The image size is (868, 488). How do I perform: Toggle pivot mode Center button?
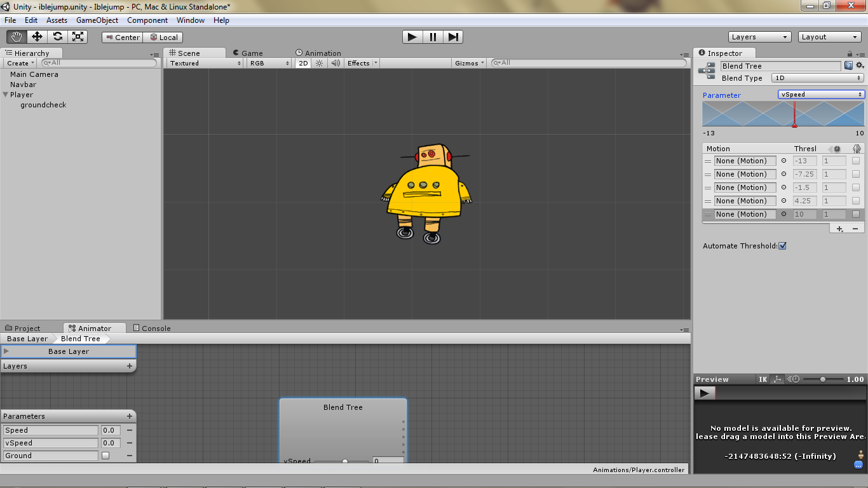coord(123,37)
